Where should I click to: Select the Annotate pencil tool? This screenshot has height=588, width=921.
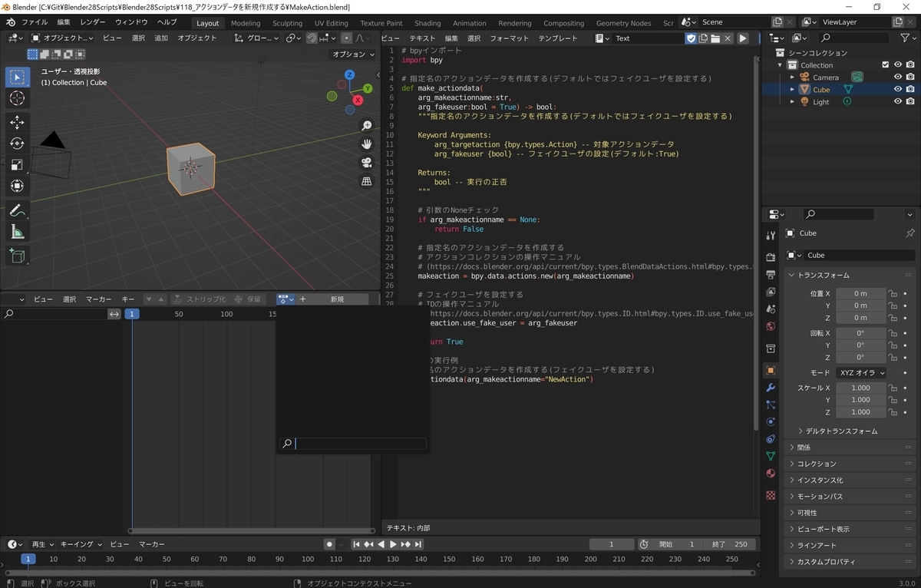(x=18, y=210)
